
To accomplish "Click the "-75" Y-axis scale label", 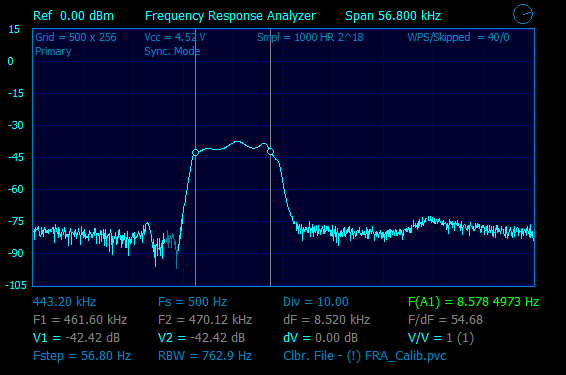I will point(16,221).
